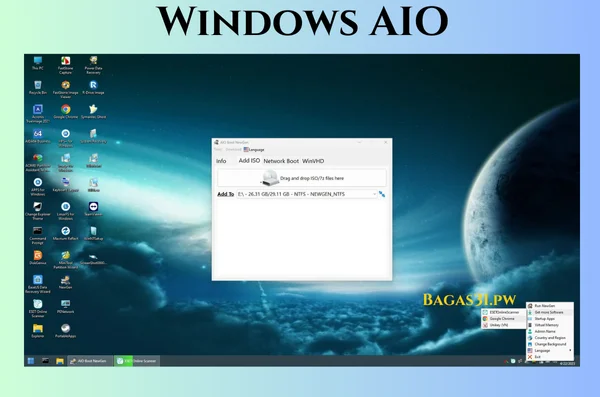Viewport: 600px width, 397px height.
Task: Click the refresh icon beside drive dropdown
Action: pos(382,194)
